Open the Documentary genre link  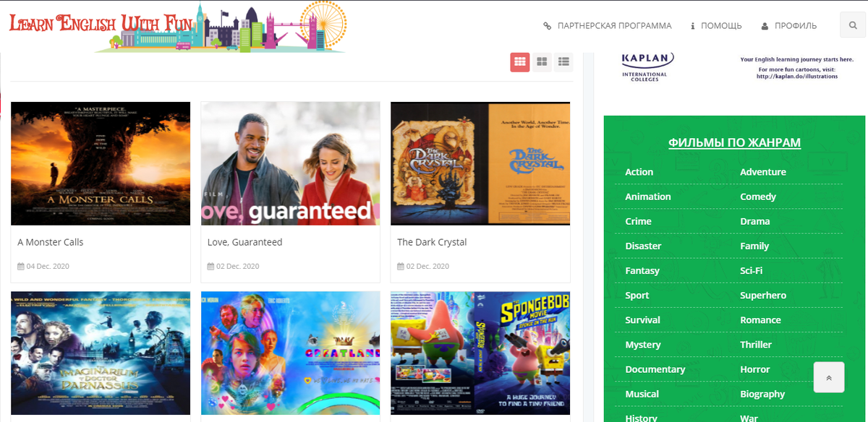(655, 369)
